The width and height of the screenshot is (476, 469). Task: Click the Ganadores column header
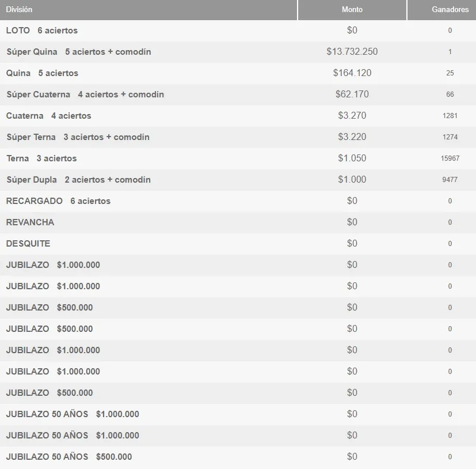coord(450,9)
